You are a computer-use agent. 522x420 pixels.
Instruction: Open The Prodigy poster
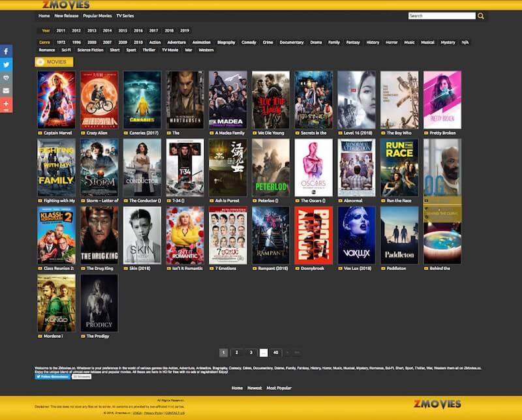[x=99, y=303]
